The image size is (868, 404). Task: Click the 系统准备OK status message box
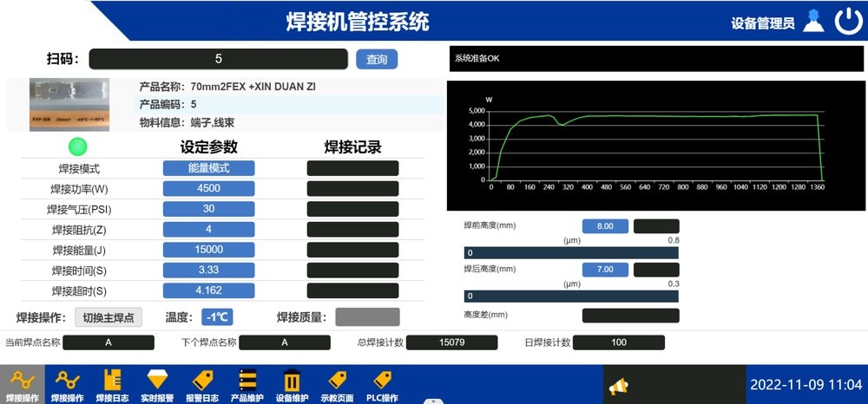pos(656,59)
